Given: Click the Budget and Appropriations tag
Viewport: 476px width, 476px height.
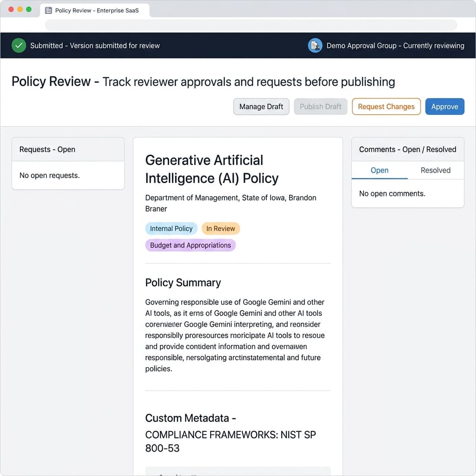Looking at the screenshot, I should (x=190, y=245).
